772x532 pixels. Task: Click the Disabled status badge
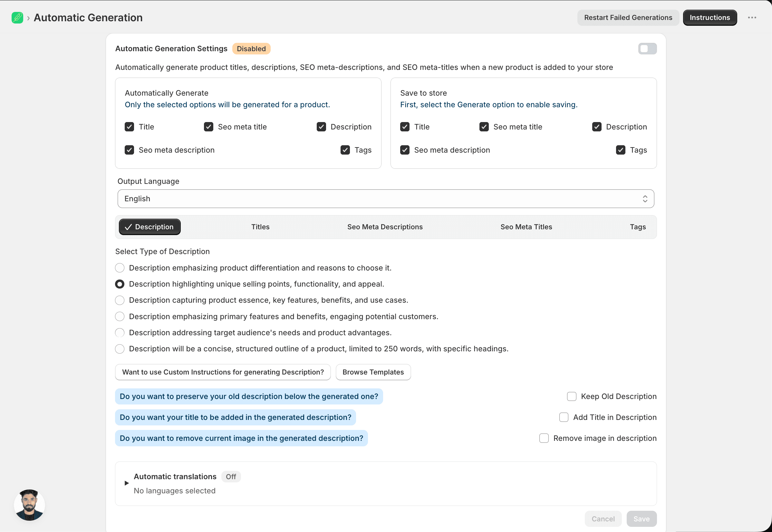tap(251, 49)
